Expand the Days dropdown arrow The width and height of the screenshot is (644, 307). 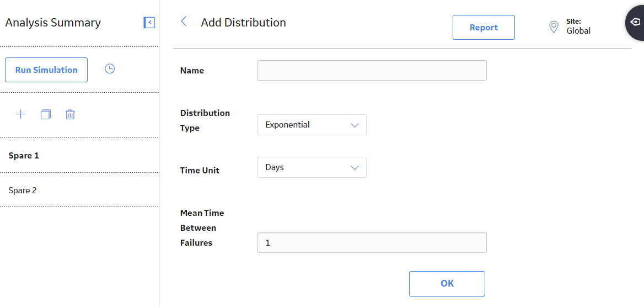[x=355, y=167]
